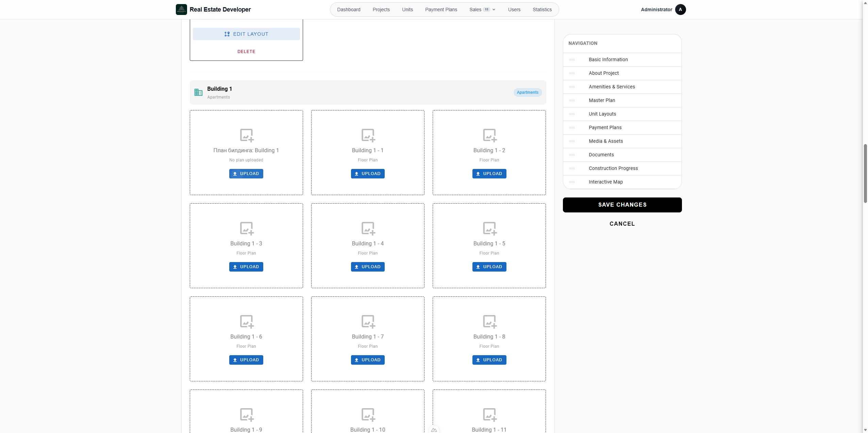868x433 pixels.
Task: Click the Edit Layout button
Action: (x=246, y=34)
